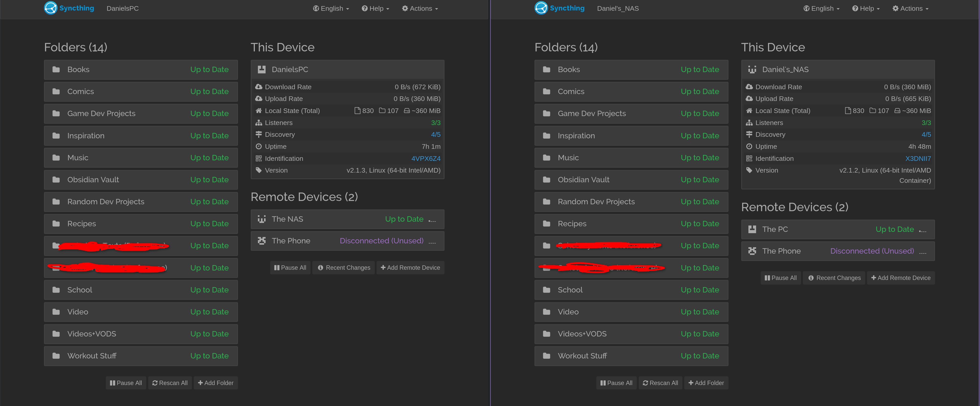Open Recent Changes in Daniel's_NAS window
The height and width of the screenshot is (406, 980).
[x=834, y=278]
